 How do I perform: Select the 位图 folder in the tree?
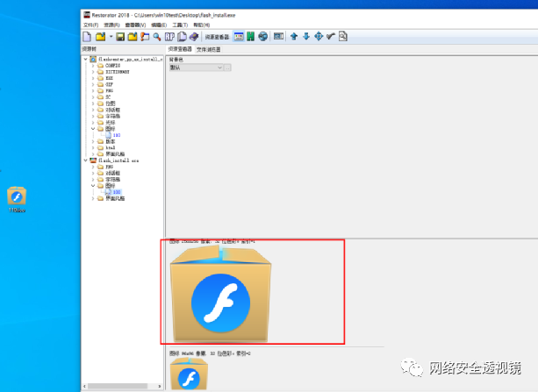click(x=110, y=103)
